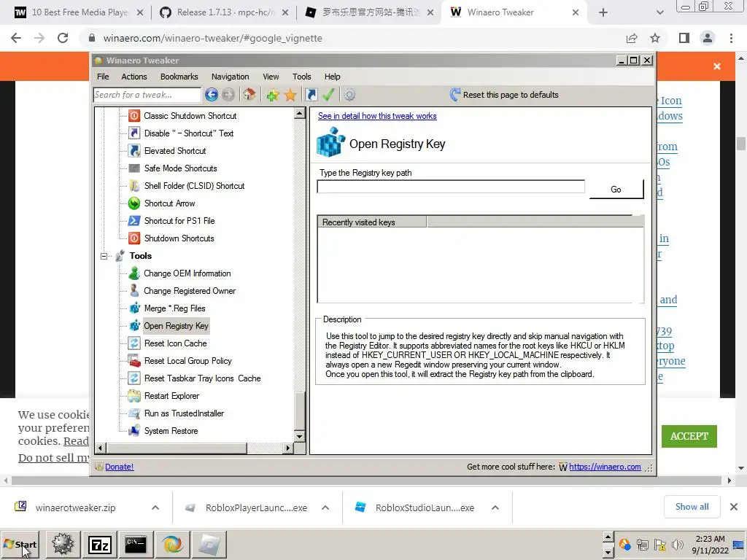Viewport: 747px width, 560px height.
Task: Click the tree panel scroll down arrow
Action: pyautogui.click(x=300, y=436)
